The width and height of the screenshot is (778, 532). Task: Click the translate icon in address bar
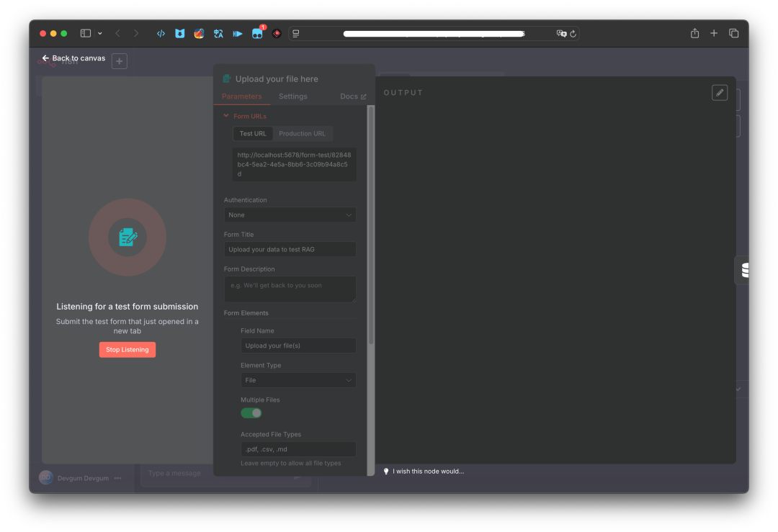(x=561, y=33)
